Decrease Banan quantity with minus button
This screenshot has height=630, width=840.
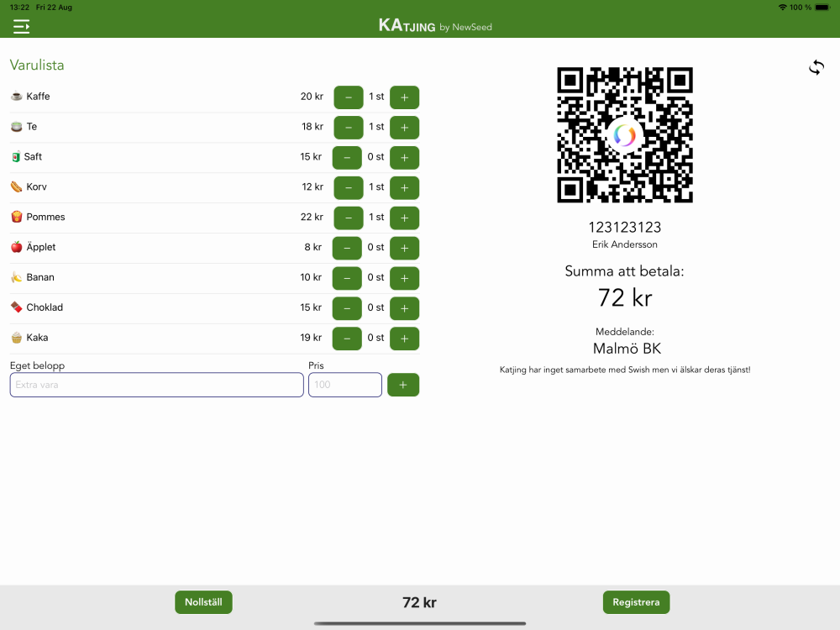pyautogui.click(x=347, y=278)
